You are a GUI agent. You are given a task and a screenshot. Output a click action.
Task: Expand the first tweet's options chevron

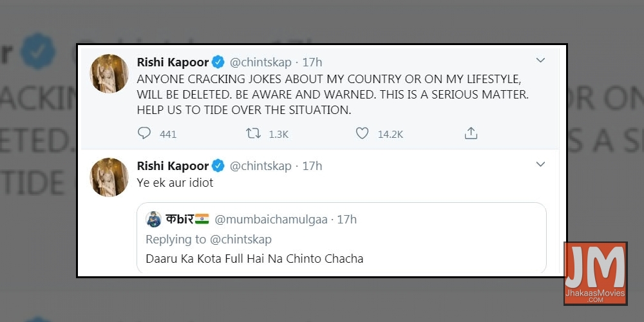pos(540,61)
